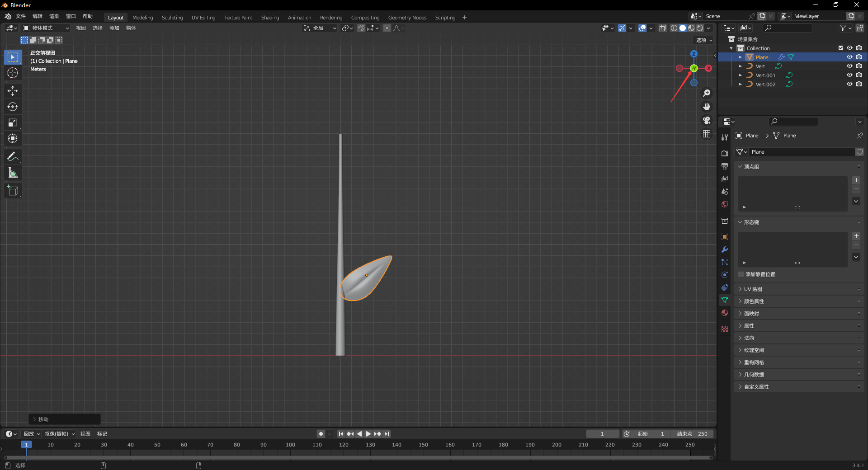The width and height of the screenshot is (868, 470).
Task: Switch to the Sculpting workspace tab
Action: [172, 18]
